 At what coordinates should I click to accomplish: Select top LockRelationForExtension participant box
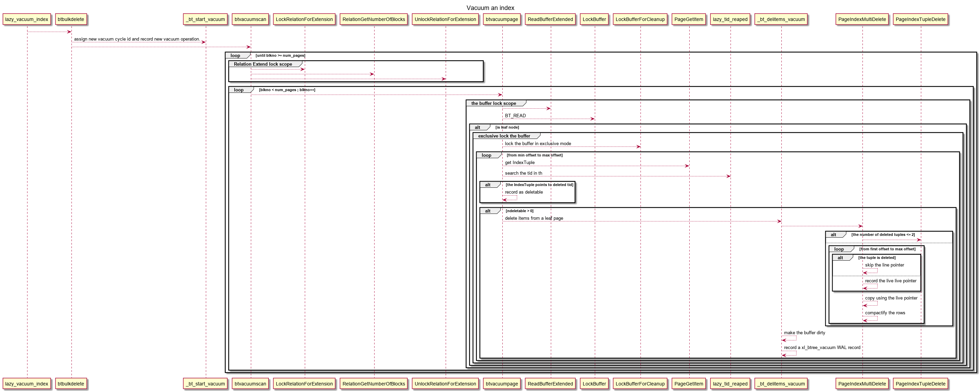[304, 19]
